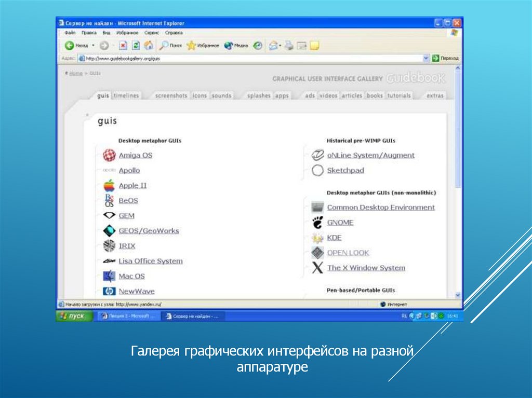Switch to the extras tab

pyautogui.click(x=435, y=95)
